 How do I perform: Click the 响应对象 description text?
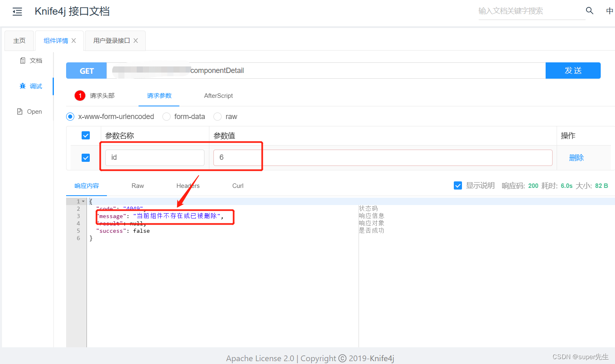(371, 223)
